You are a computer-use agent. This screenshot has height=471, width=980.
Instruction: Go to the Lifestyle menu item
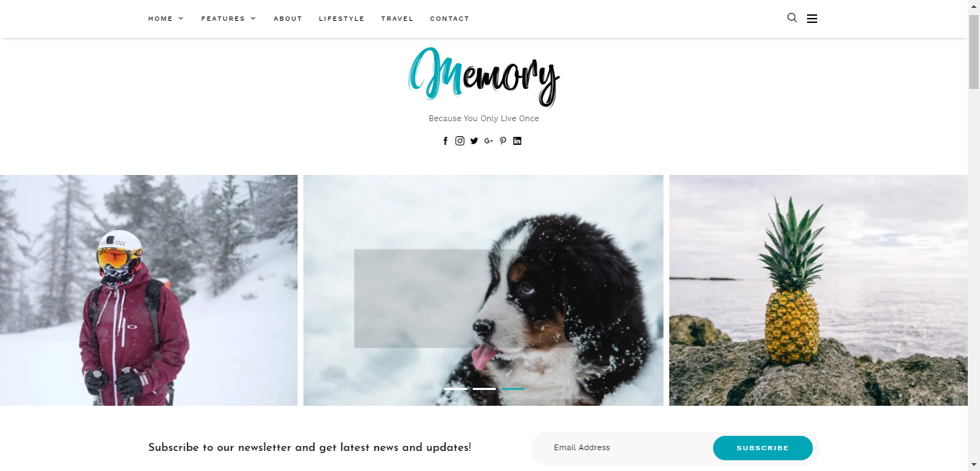[x=341, y=19]
